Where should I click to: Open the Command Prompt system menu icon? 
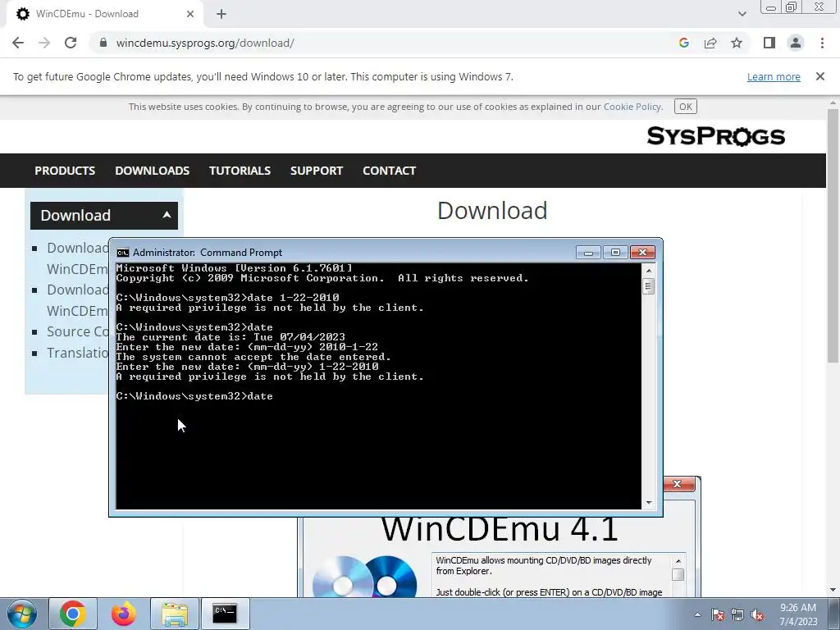pos(123,253)
